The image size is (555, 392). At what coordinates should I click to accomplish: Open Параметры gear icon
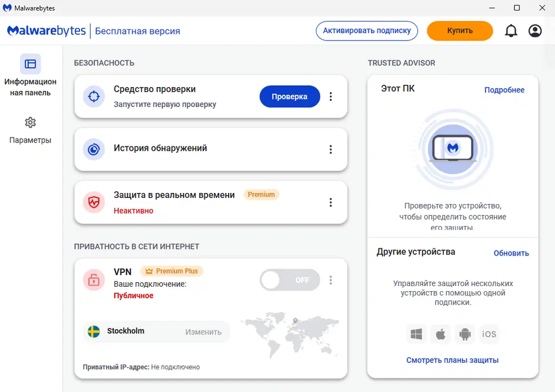tap(31, 123)
